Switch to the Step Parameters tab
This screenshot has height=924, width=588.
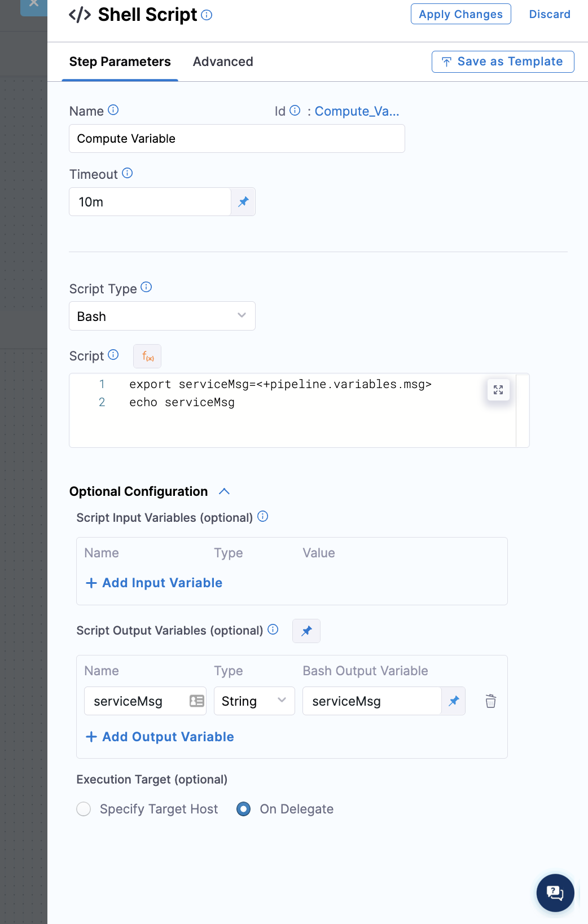click(x=120, y=61)
